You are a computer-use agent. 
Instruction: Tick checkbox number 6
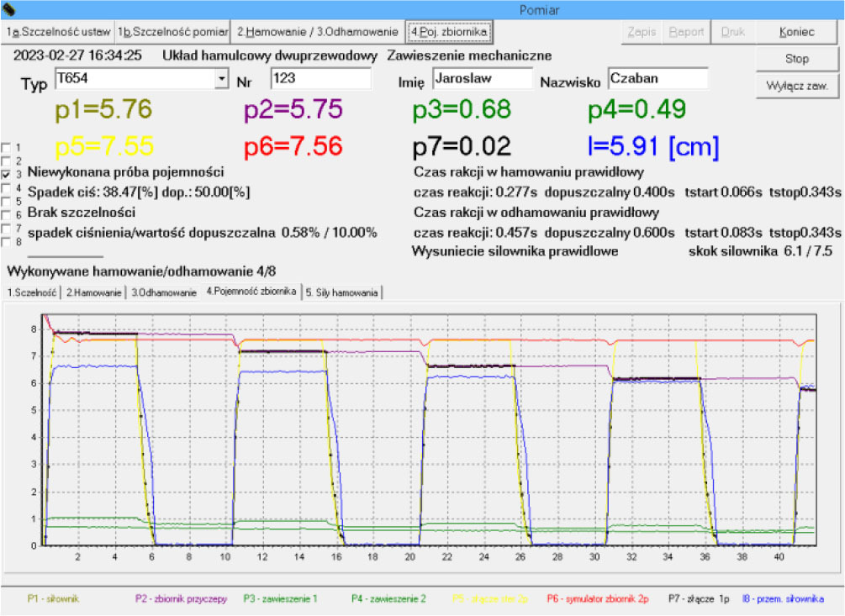coord(7,214)
